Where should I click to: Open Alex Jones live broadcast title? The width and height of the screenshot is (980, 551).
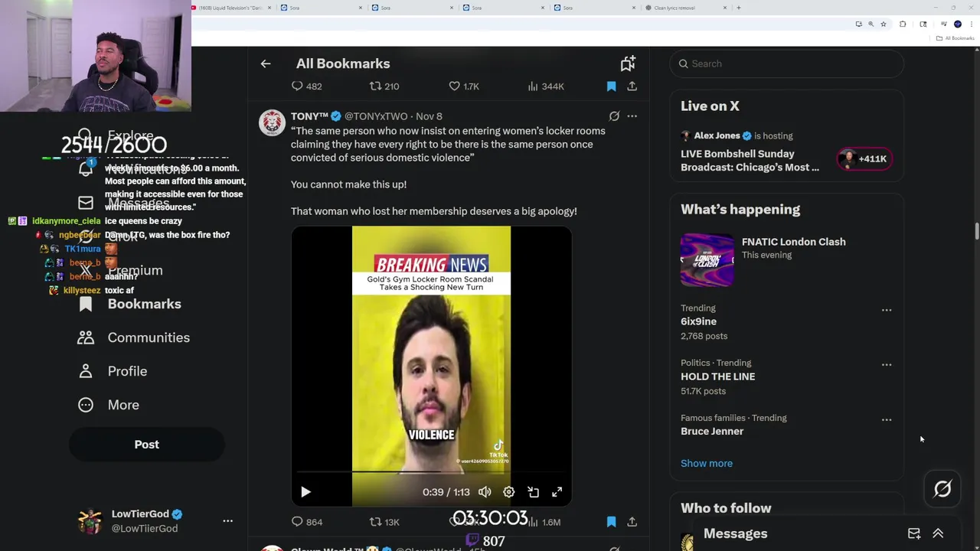click(750, 161)
